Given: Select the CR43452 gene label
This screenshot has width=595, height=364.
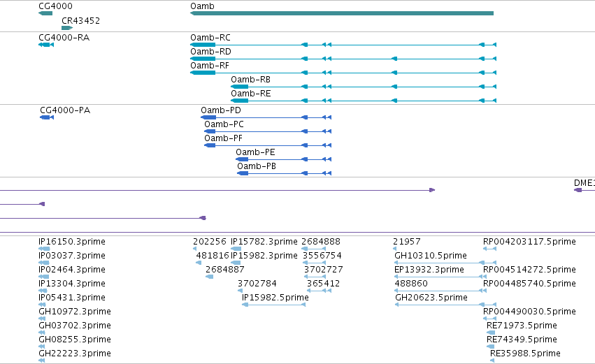Looking at the screenshot, I should 81,20.
